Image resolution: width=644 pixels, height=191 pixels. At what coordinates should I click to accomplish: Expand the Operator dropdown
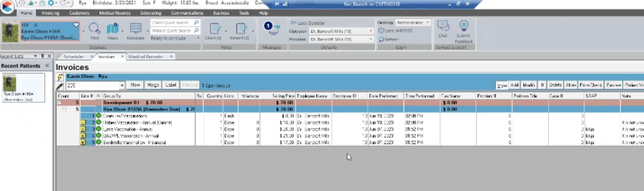coord(370,31)
